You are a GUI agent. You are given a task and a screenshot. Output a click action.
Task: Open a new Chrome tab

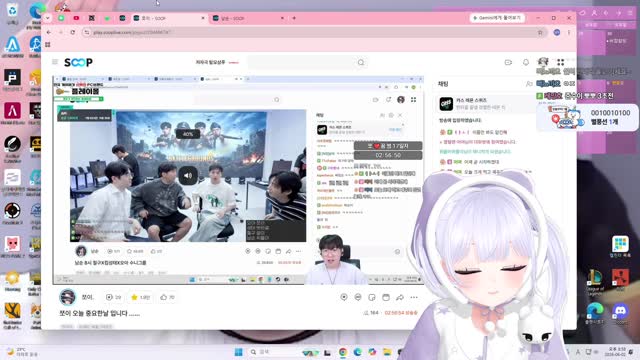coord(294,18)
